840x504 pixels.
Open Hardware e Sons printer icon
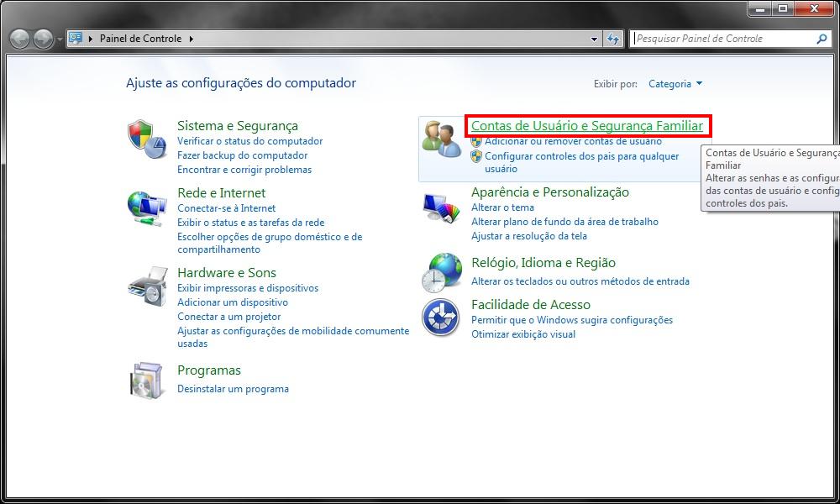148,286
